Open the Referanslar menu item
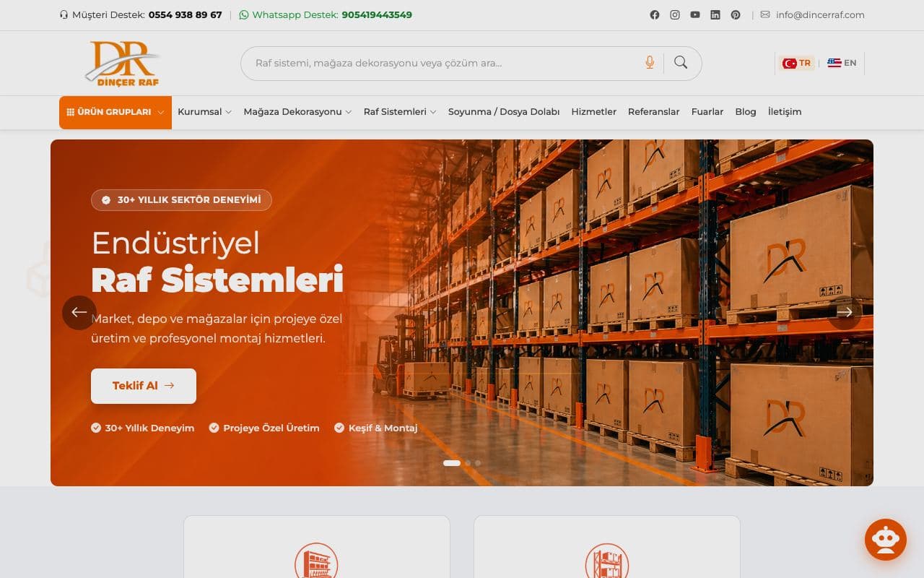This screenshot has width=924, height=578. [x=654, y=112]
